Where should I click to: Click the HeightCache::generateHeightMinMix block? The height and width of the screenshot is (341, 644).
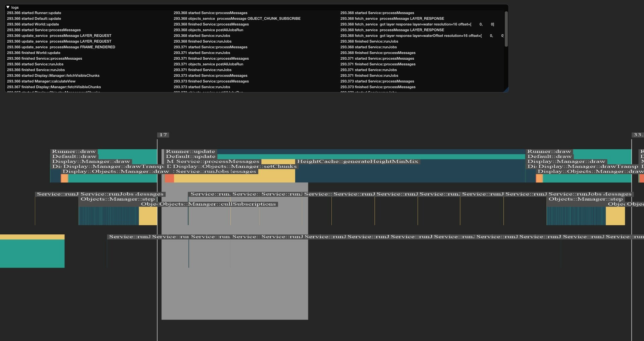pos(358,162)
